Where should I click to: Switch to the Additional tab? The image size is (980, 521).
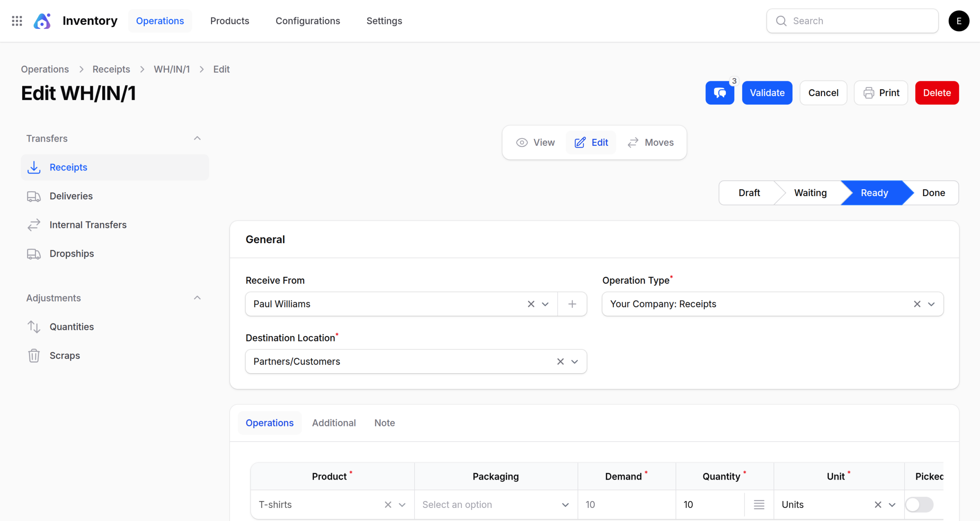(x=334, y=423)
